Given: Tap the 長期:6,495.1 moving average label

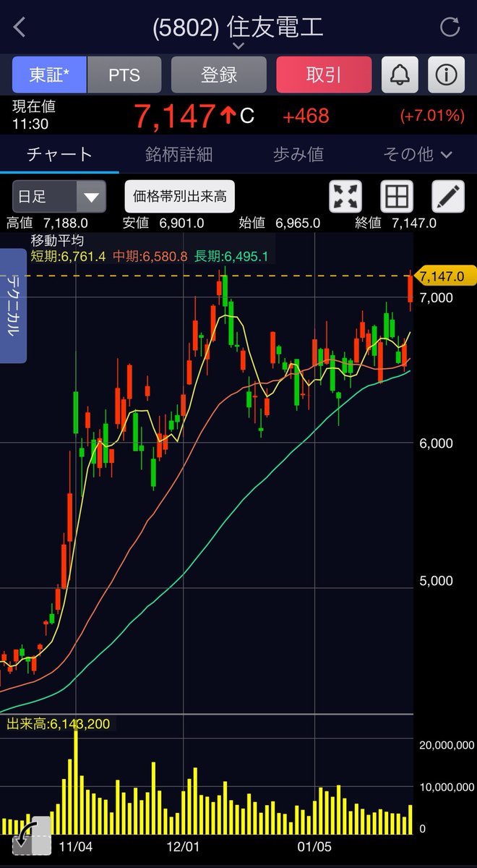Looking at the screenshot, I should pos(232,256).
